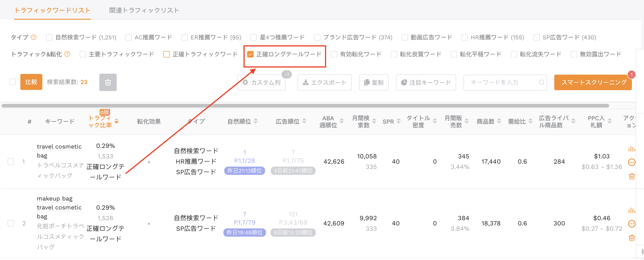Enable 転化流失ワード filter
The width and height of the screenshot is (644, 260).
[x=514, y=54]
